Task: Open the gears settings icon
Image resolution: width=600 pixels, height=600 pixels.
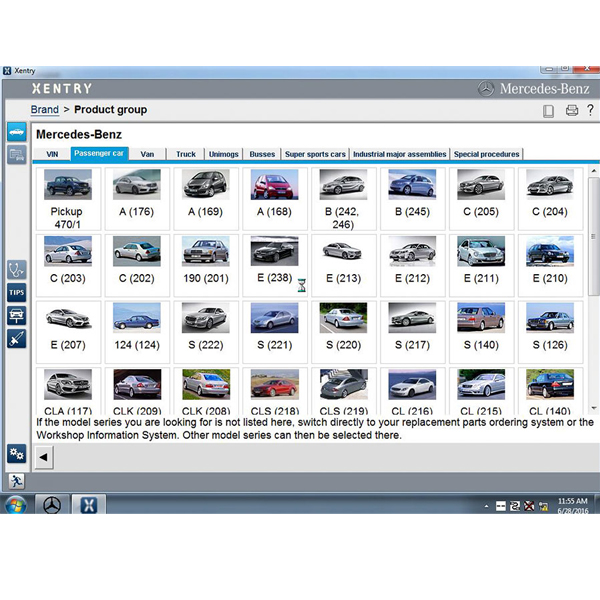Action: [x=16, y=454]
